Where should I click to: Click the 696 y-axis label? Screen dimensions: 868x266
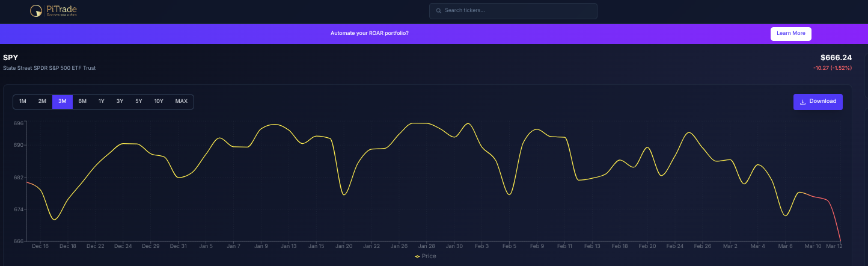coord(19,123)
